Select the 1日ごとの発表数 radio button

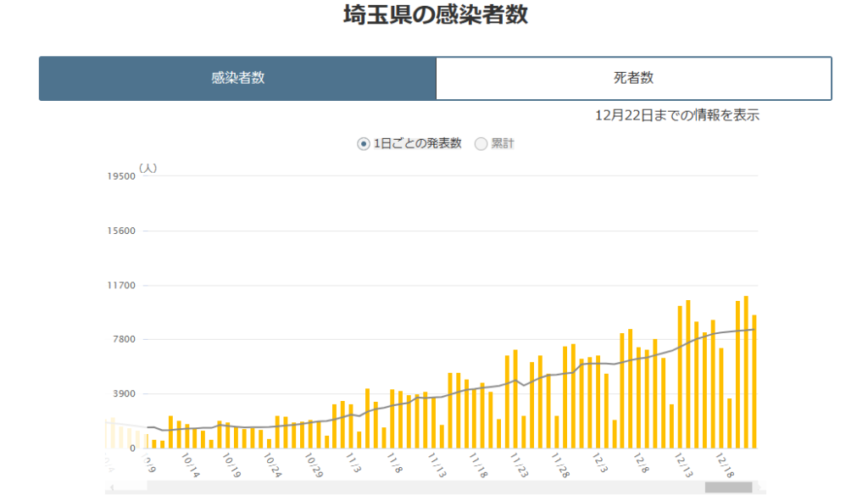(x=362, y=143)
